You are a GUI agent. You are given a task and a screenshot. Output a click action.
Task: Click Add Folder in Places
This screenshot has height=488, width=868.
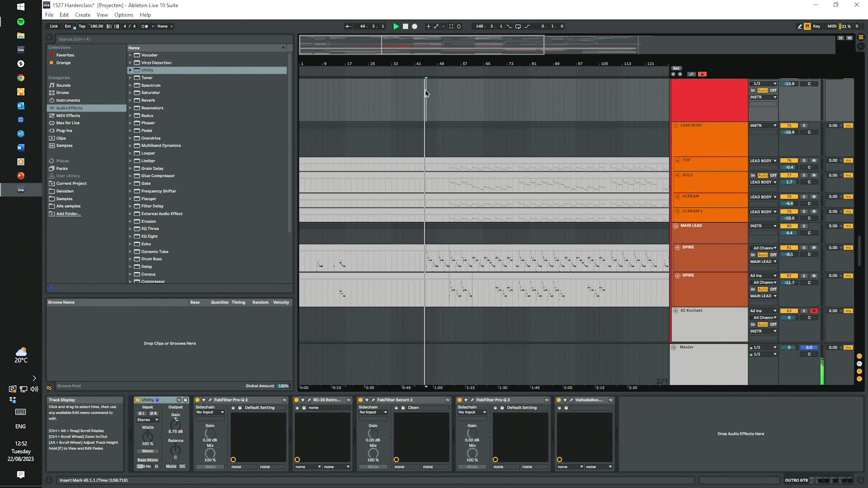pyautogui.click(x=68, y=214)
